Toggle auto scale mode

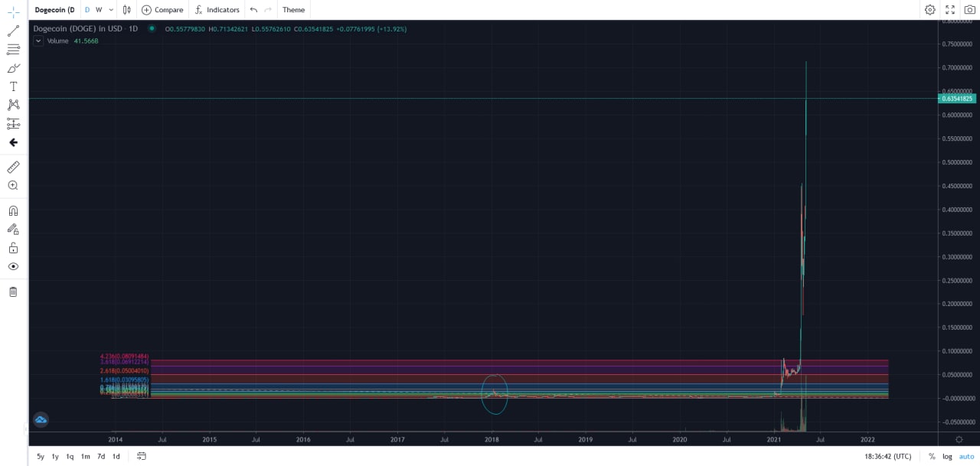966,457
